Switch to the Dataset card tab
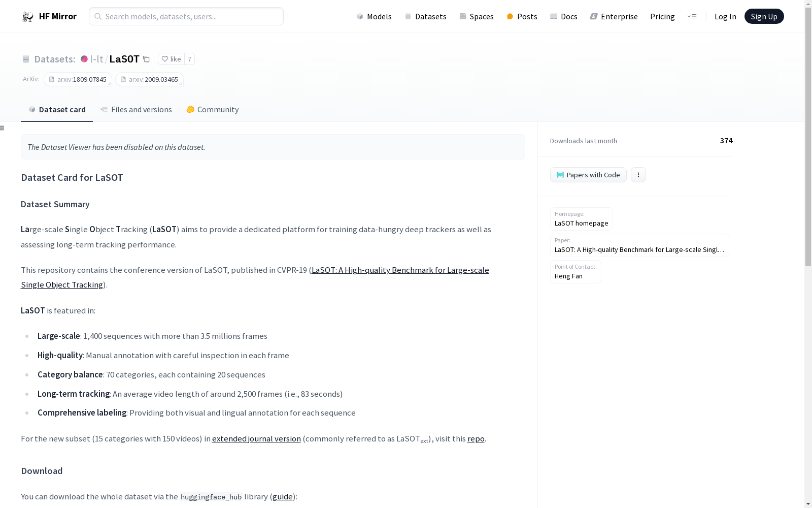Viewport: 812px width, 508px height. click(x=57, y=110)
